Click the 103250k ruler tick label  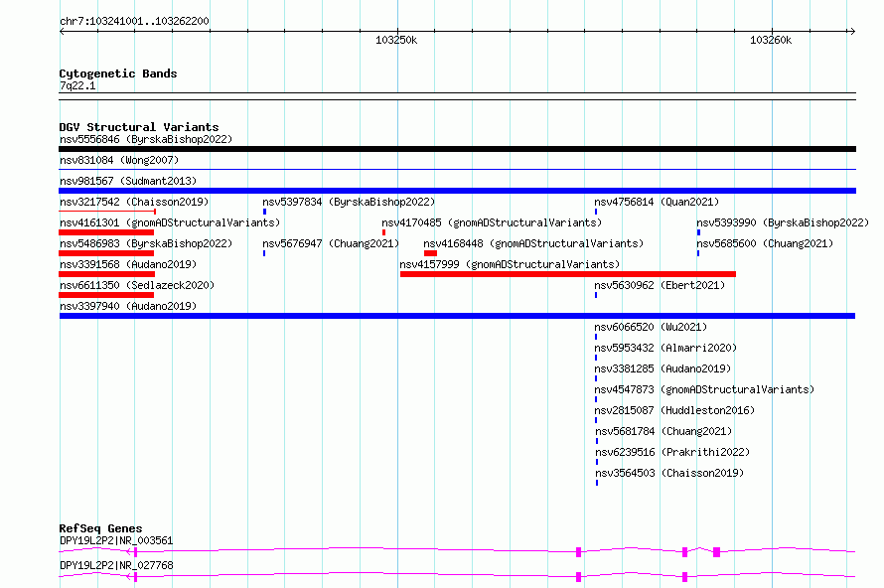(x=396, y=40)
